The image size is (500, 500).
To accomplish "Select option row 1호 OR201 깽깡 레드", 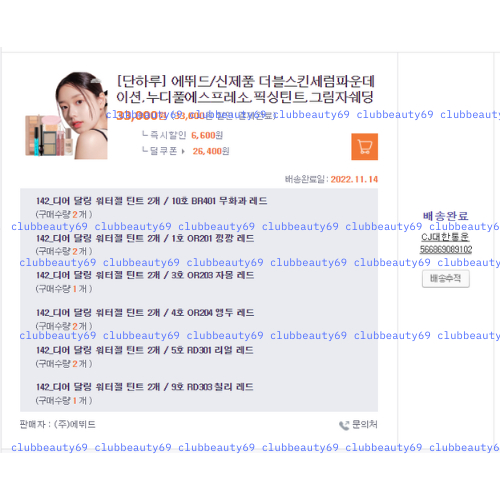I will click(x=145, y=238).
